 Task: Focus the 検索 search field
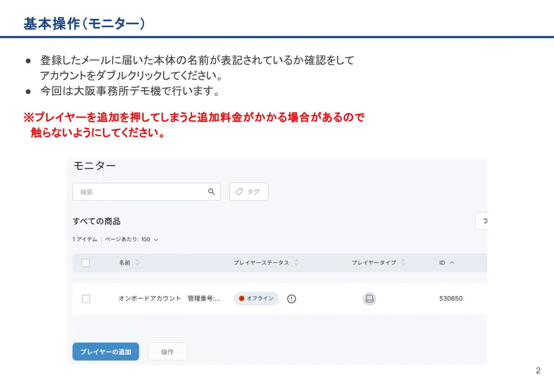[x=146, y=192]
